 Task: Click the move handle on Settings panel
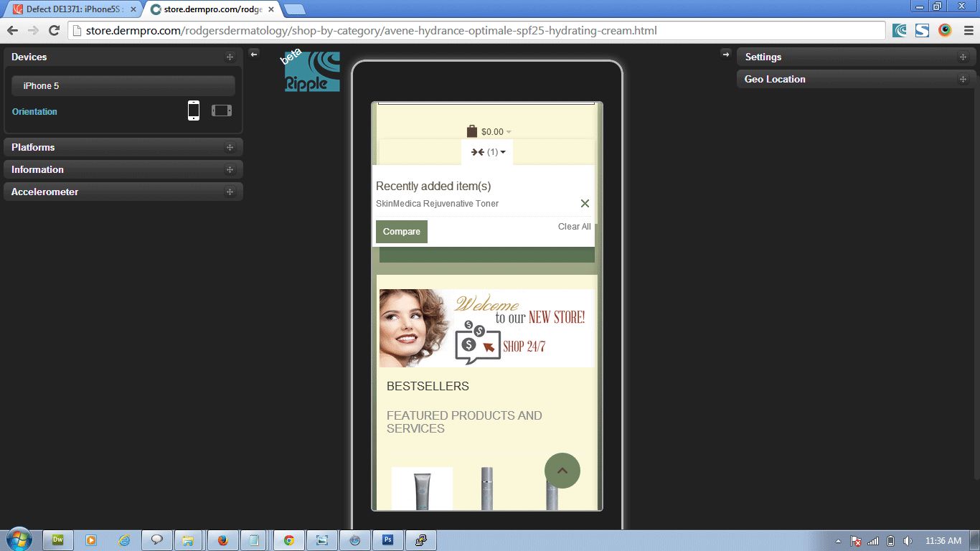(x=963, y=57)
